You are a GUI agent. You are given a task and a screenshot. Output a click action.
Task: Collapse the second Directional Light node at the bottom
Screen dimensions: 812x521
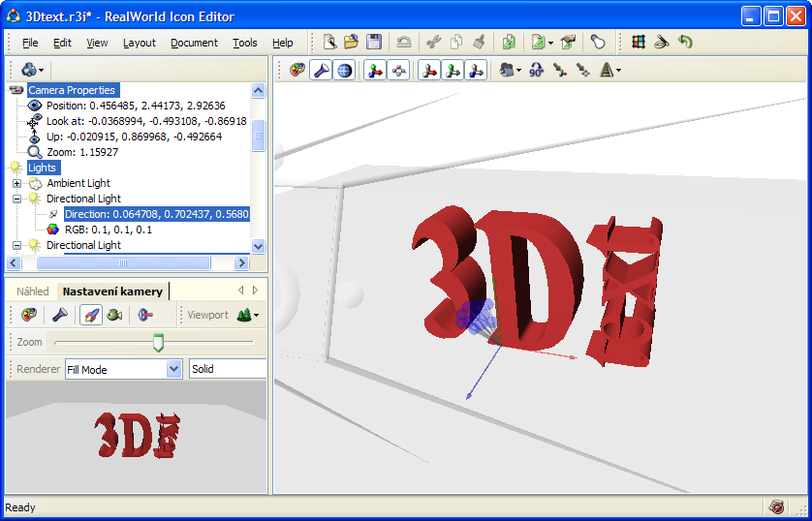coord(17,245)
